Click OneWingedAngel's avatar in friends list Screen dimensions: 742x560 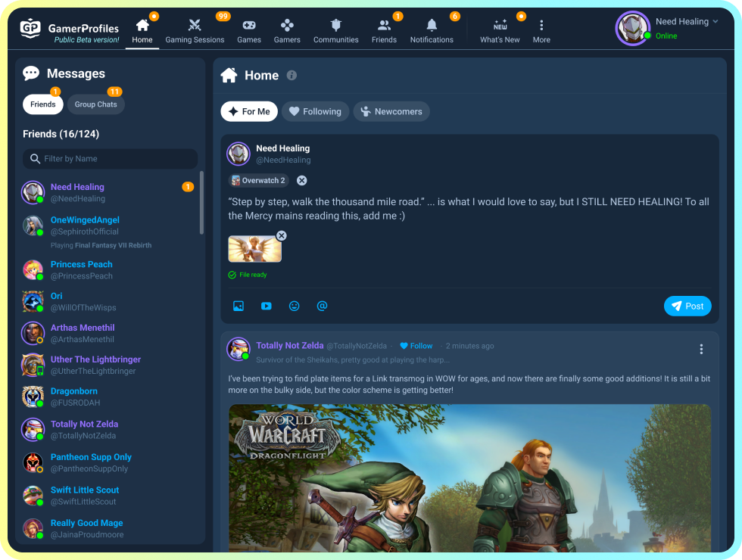(33, 226)
